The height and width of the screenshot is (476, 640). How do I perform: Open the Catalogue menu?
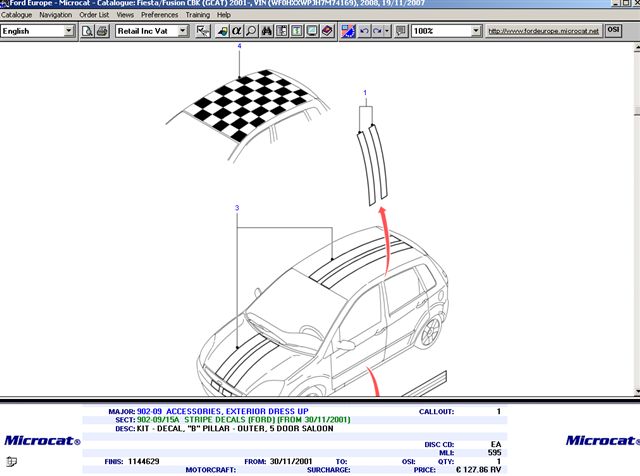[17, 15]
